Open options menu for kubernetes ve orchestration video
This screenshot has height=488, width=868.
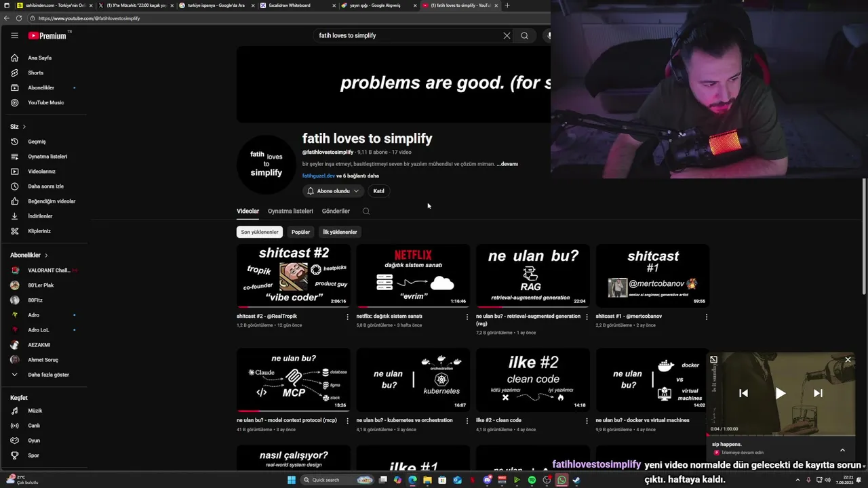coord(467,421)
